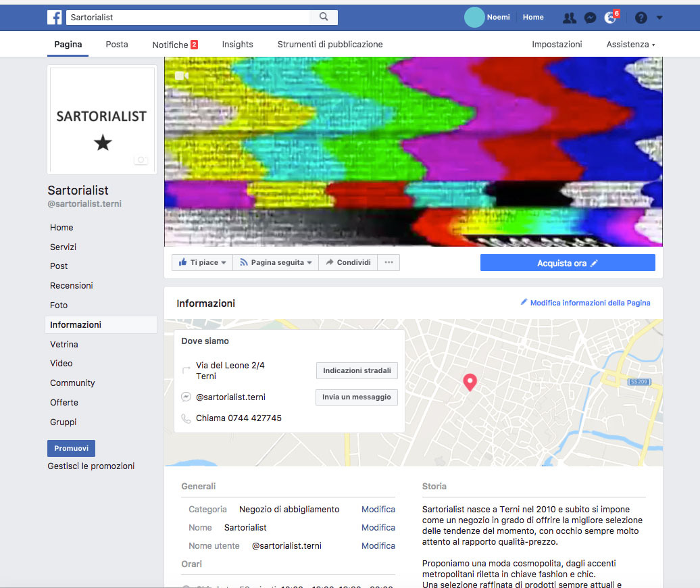Select the Pagina tab
This screenshot has width=700, height=588.
coord(68,44)
